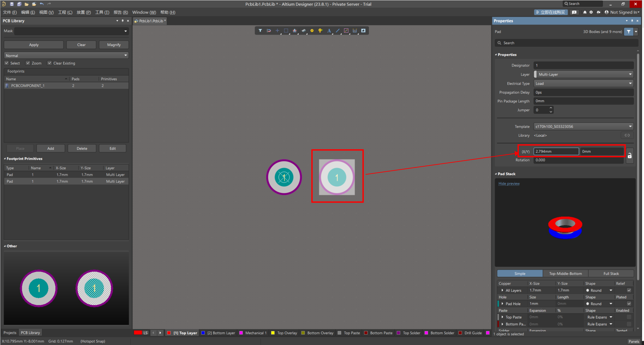Screen dimensions: 644x345
Task: Click the X/Y lock padlock icon
Action: (630, 156)
